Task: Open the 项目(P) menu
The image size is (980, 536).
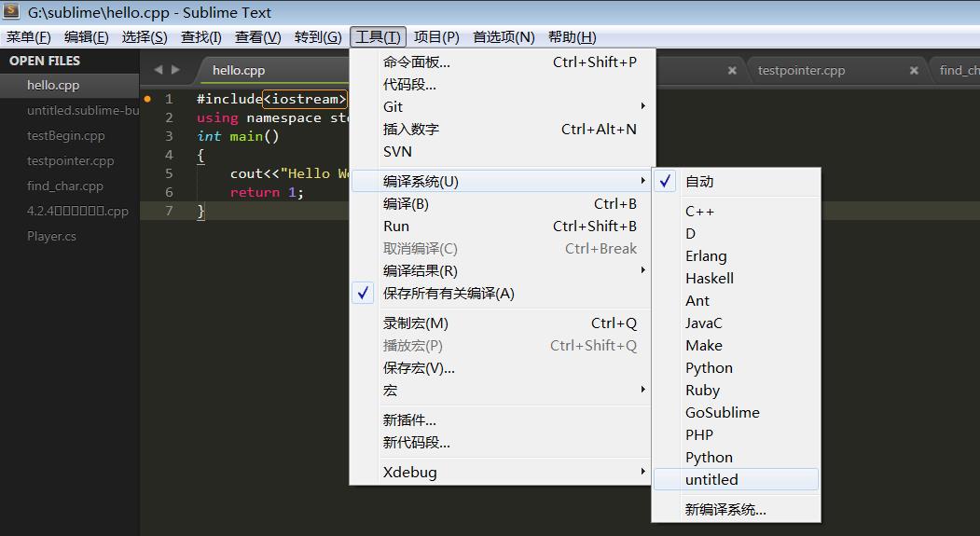Action: (x=436, y=37)
